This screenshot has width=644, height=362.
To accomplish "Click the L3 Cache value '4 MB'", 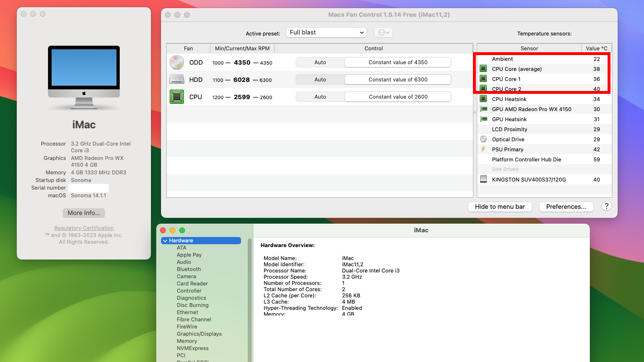I will click(348, 302).
